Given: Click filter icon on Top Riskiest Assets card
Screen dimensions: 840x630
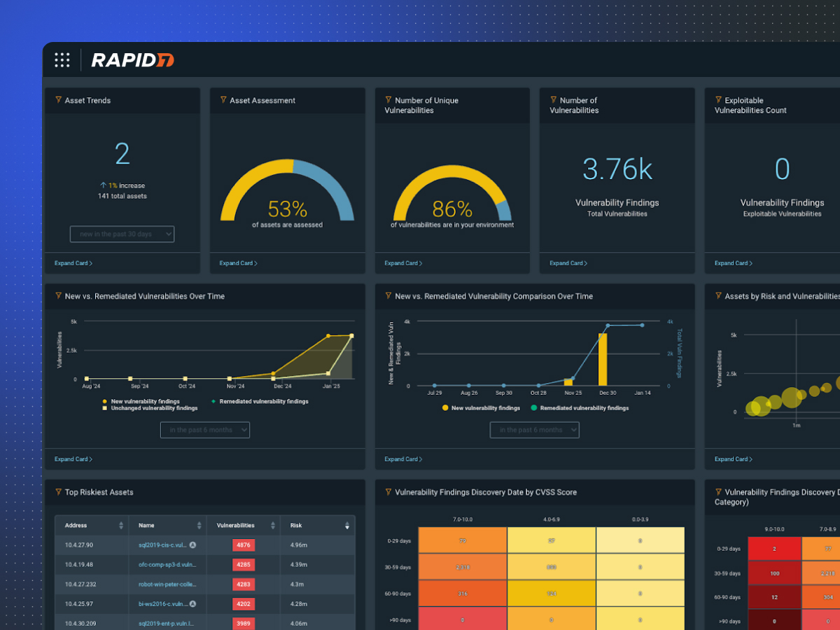Looking at the screenshot, I should pos(59,492).
